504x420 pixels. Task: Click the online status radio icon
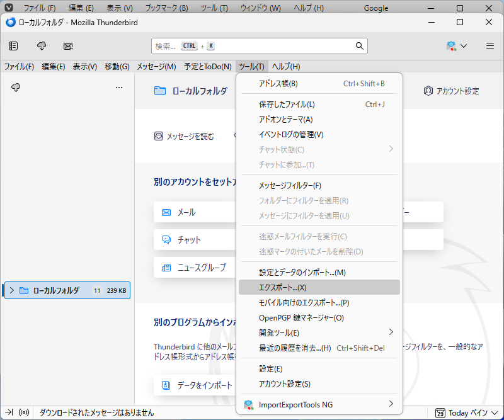click(24, 412)
